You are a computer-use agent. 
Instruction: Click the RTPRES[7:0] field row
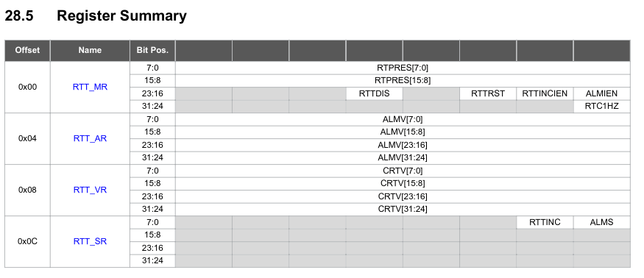click(403, 68)
